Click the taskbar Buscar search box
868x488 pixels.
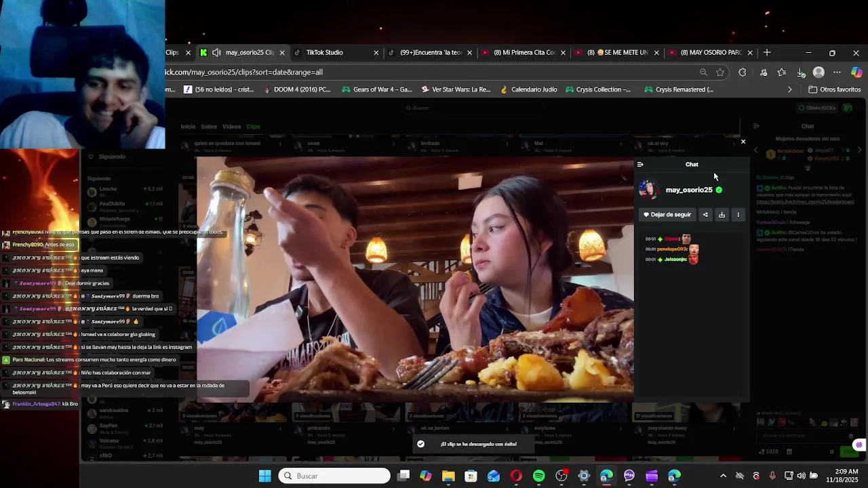tap(334, 476)
